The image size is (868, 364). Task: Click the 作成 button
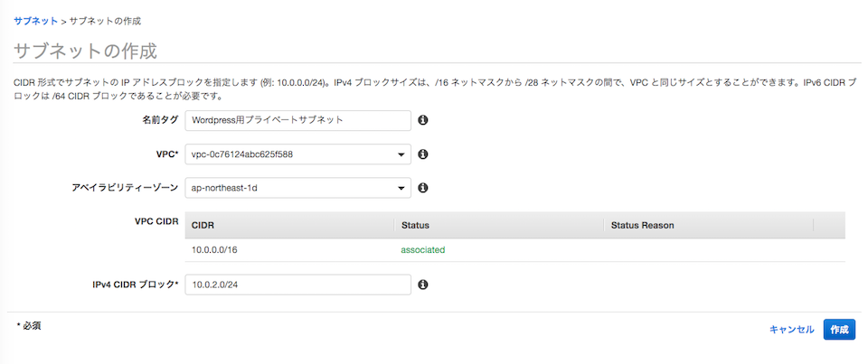[x=839, y=330]
